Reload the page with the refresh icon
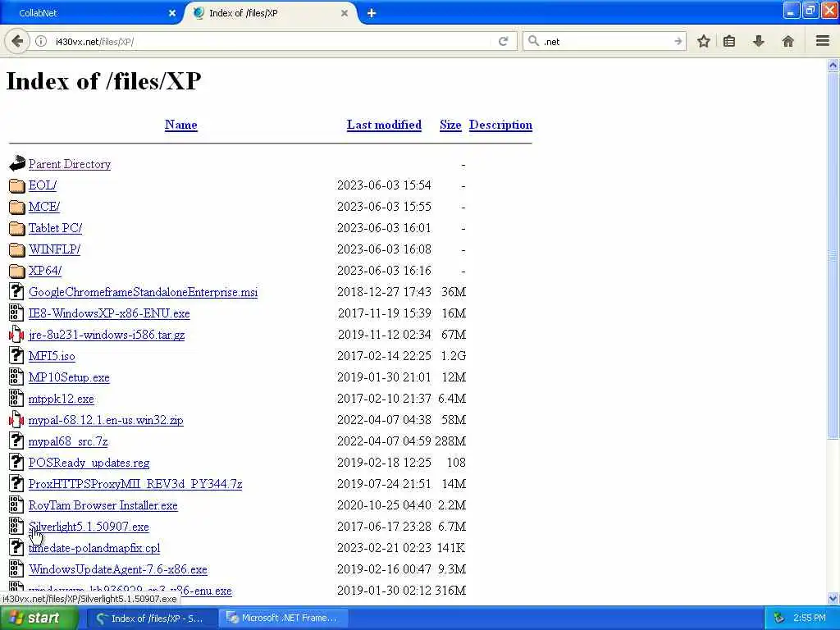The height and width of the screenshot is (630, 840). click(x=503, y=41)
